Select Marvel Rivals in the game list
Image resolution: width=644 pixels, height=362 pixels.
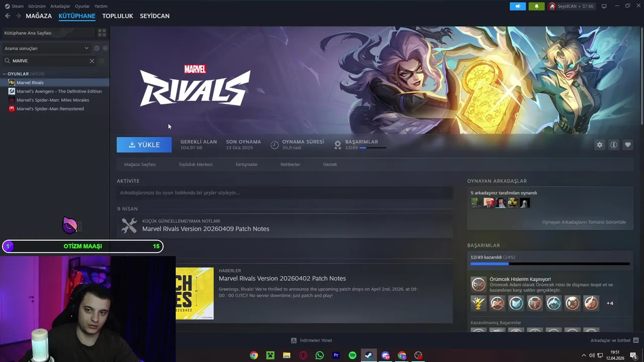coord(54,82)
